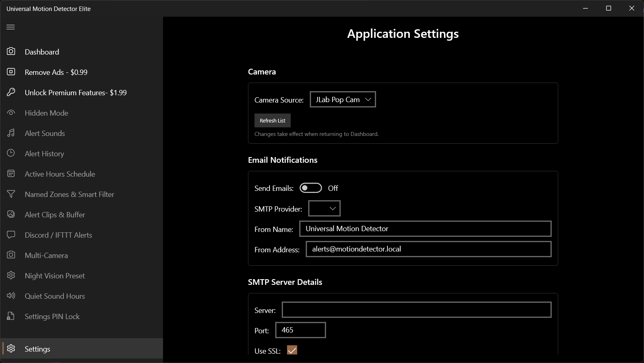Click the Multi-Camera icon
This screenshot has width=644, height=363.
click(11, 255)
